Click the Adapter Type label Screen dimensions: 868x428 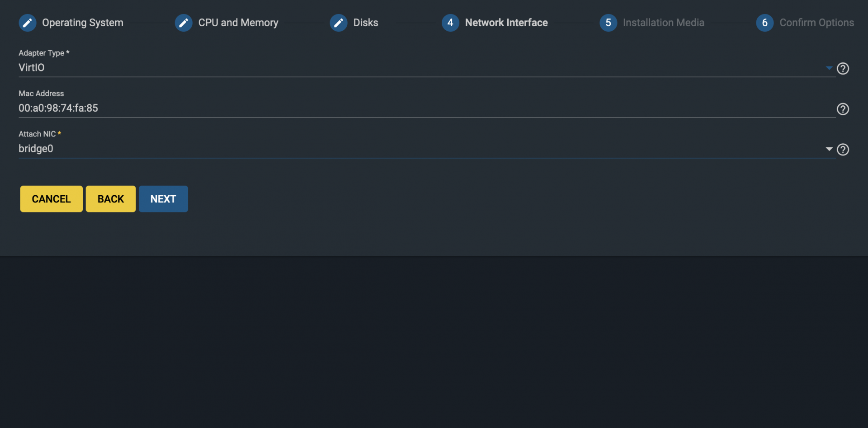click(44, 53)
